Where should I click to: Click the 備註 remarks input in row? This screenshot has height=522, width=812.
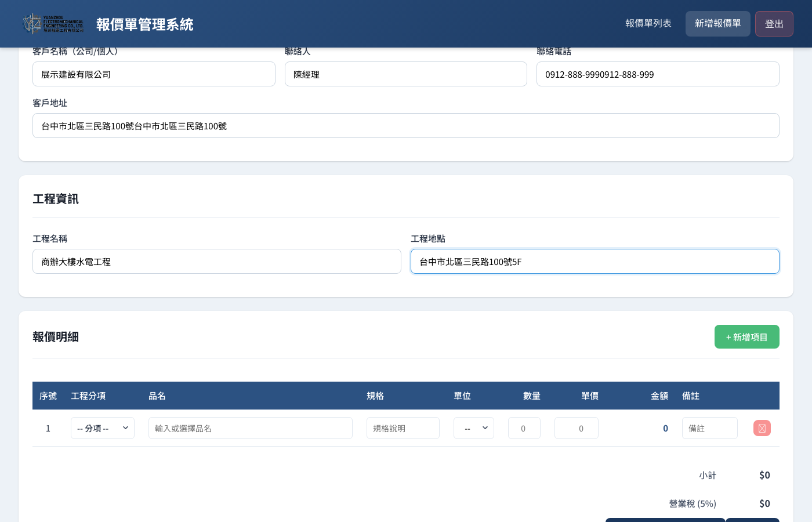coord(709,428)
